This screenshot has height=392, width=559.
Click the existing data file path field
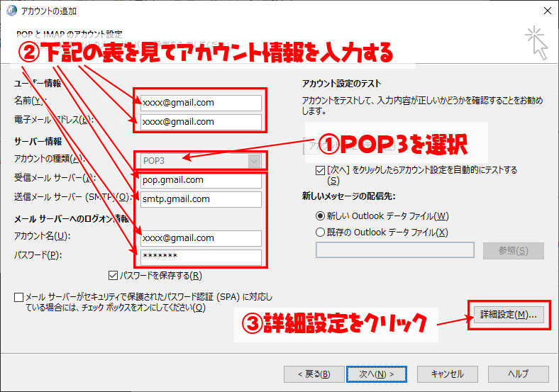tap(395, 250)
